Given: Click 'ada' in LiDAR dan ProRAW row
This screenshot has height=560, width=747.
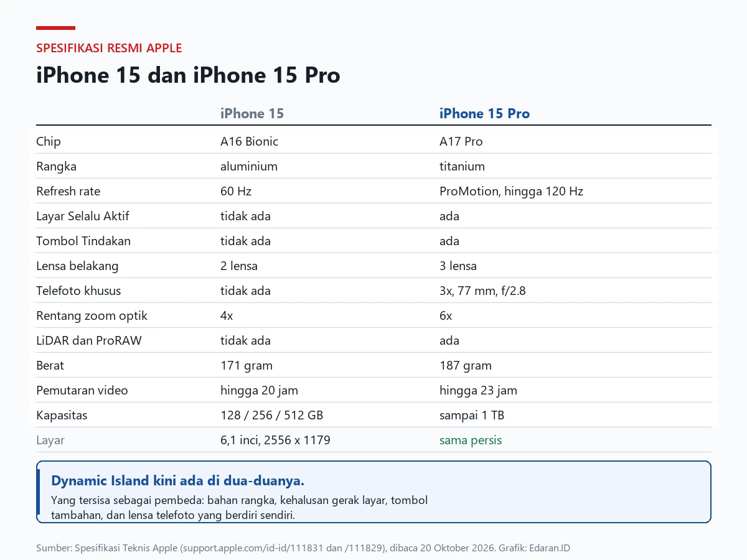Looking at the screenshot, I should (x=449, y=340).
